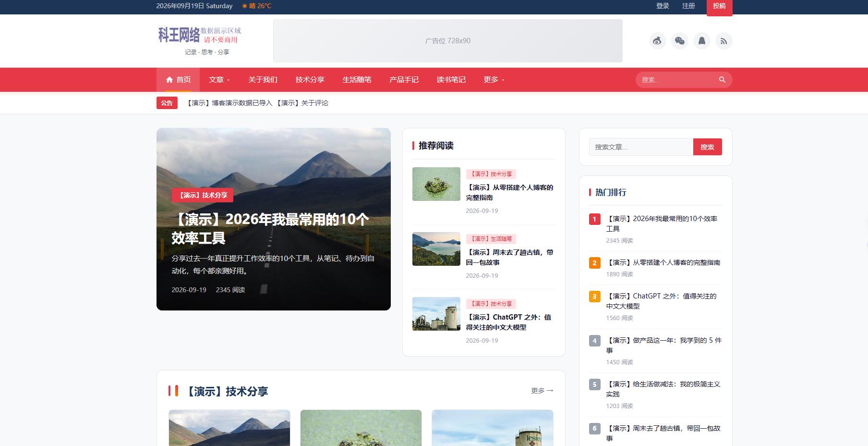The height and width of the screenshot is (446, 868).
Task: Focus the navbar 搜索 input field
Action: pos(677,80)
